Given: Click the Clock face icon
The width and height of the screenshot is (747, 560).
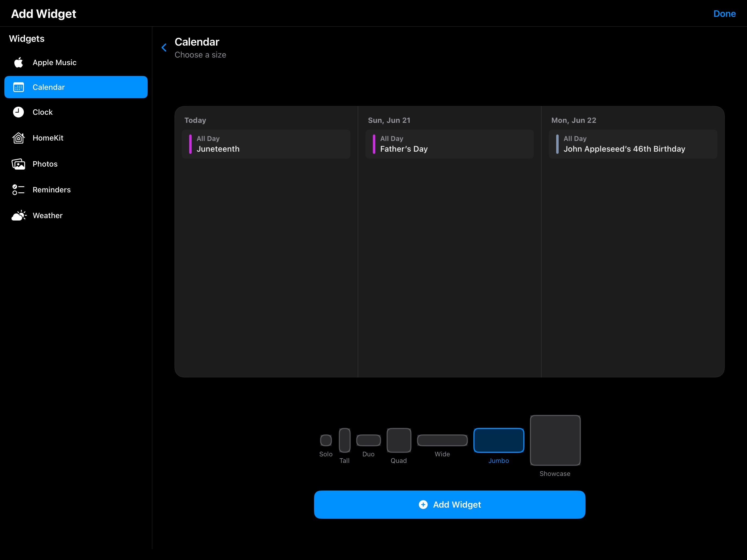Looking at the screenshot, I should [18, 112].
